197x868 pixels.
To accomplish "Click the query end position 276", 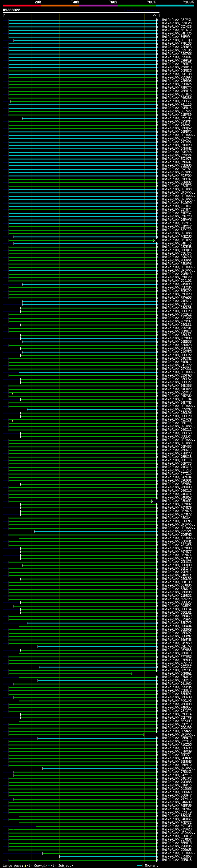I will 155,15.
